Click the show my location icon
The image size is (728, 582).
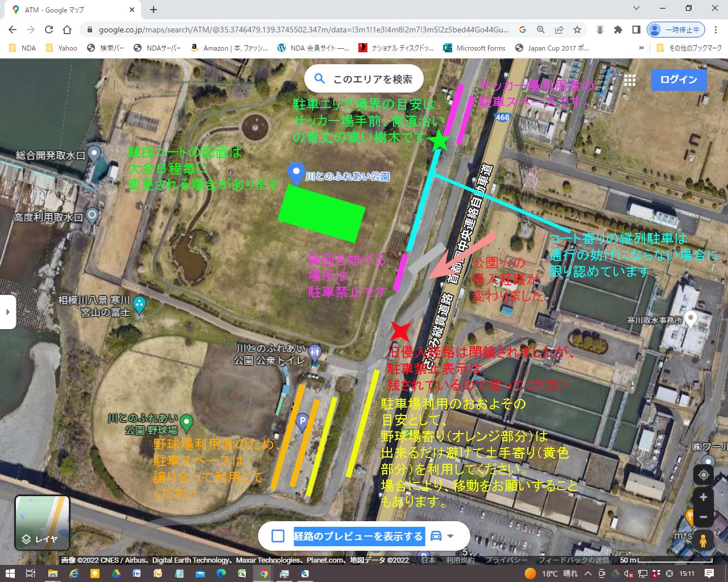point(704,475)
